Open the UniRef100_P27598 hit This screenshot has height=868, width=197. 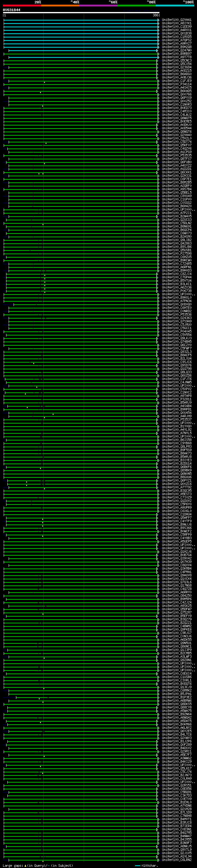tap(176, 253)
